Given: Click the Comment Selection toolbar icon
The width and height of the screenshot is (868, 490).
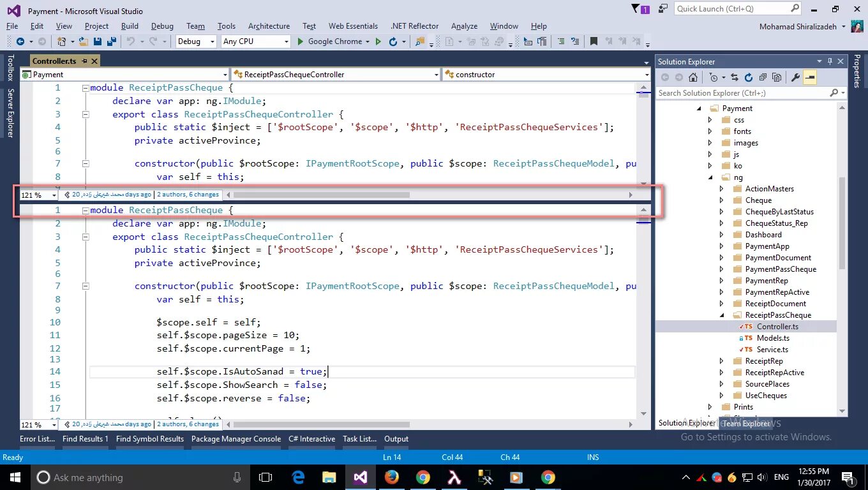Looking at the screenshot, I should click(561, 41).
